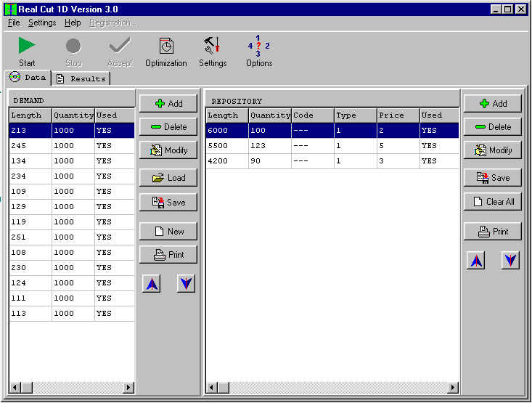Screen dimensions: 532x403
Task: Click Repository scrollbar left arrow
Action: (x=212, y=387)
